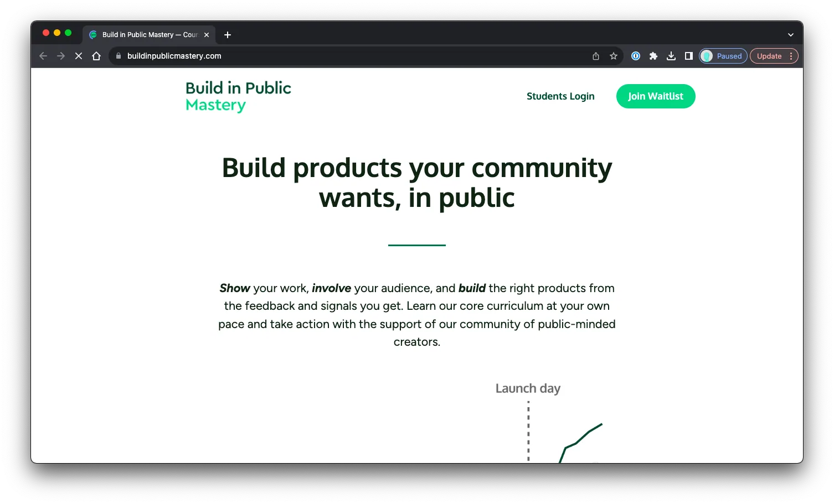Click the bold italic word 'Show'
The width and height of the screenshot is (834, 504).
pyautogui.click(x=235, y=288)
